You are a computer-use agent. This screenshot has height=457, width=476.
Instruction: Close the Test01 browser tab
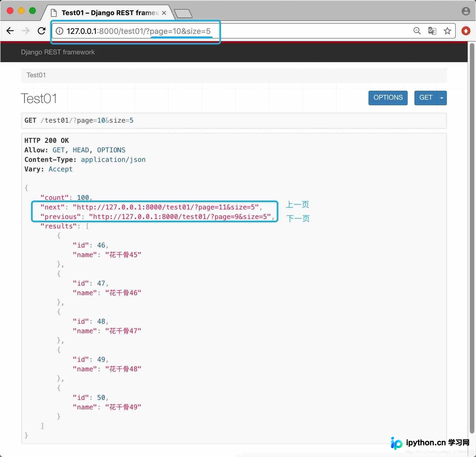[164, 13]
